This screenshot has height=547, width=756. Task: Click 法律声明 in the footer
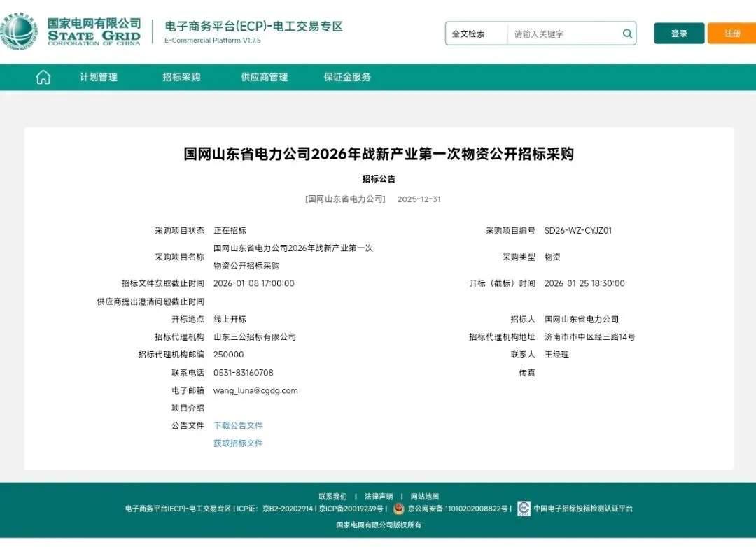pyautogui.click(x=379, y=497)
